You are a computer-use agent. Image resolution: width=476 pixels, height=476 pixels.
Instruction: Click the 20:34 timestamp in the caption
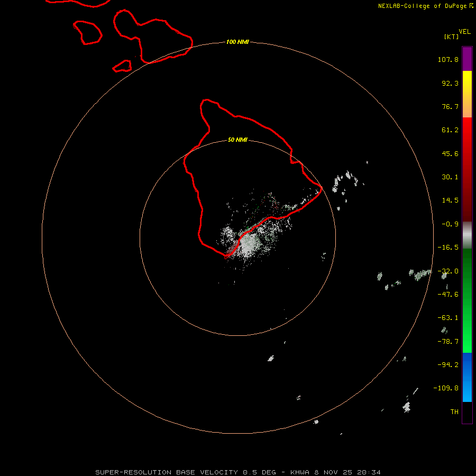point(369,472)
